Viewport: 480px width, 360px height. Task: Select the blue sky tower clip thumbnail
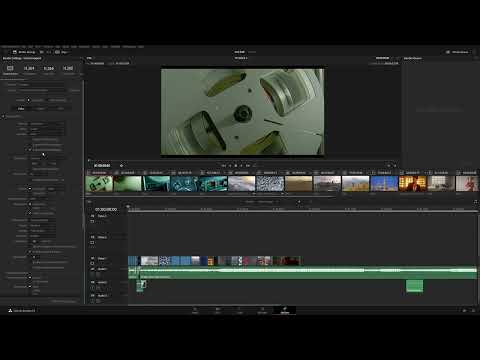(x=384, y=184)
